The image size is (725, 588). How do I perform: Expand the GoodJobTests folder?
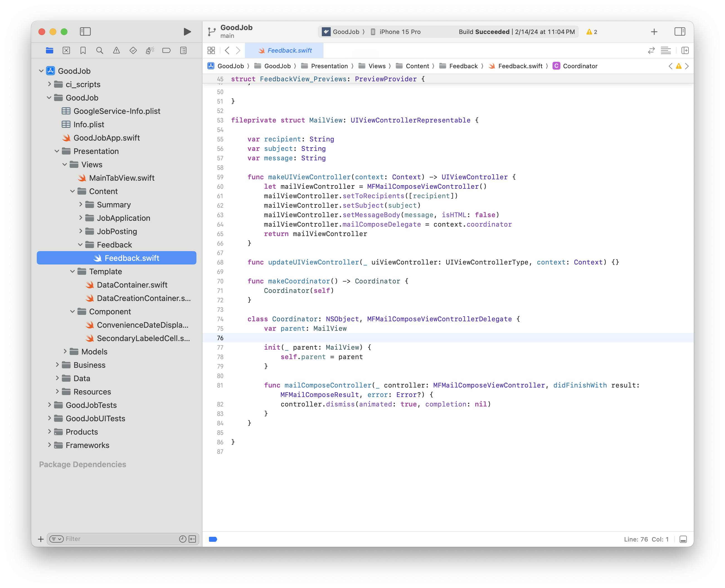click(x=50, y=405)
